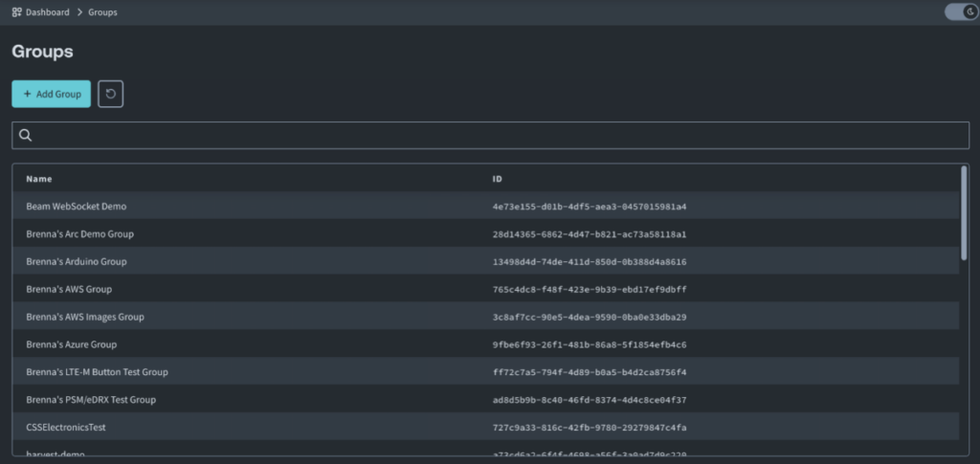The height and width of the screenshot is (464, 980).
Task: Open Brenna's PSM/eDRX Test Group
Action: click(91, 400)
